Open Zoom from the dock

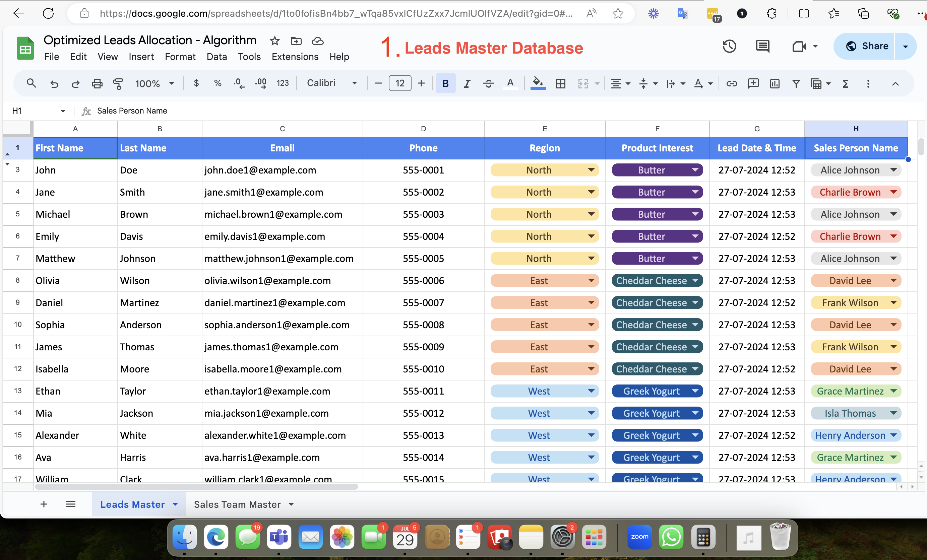(639, 537)
